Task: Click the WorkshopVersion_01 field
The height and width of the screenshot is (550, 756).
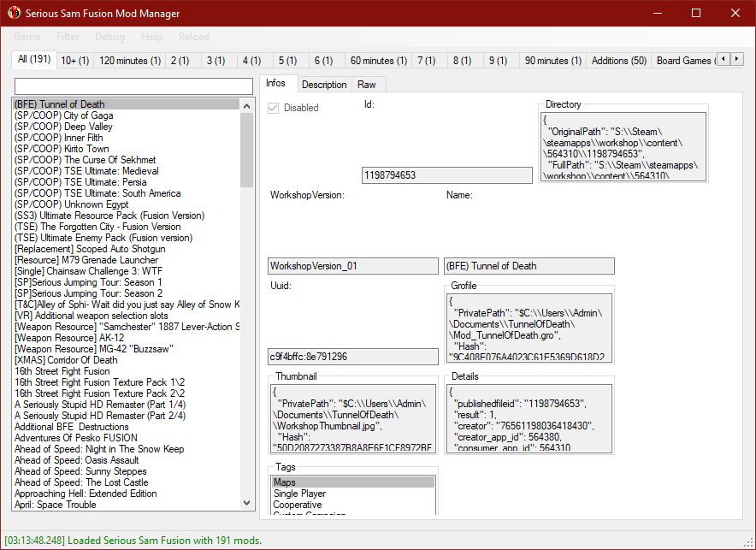Action: coord(353,266)
